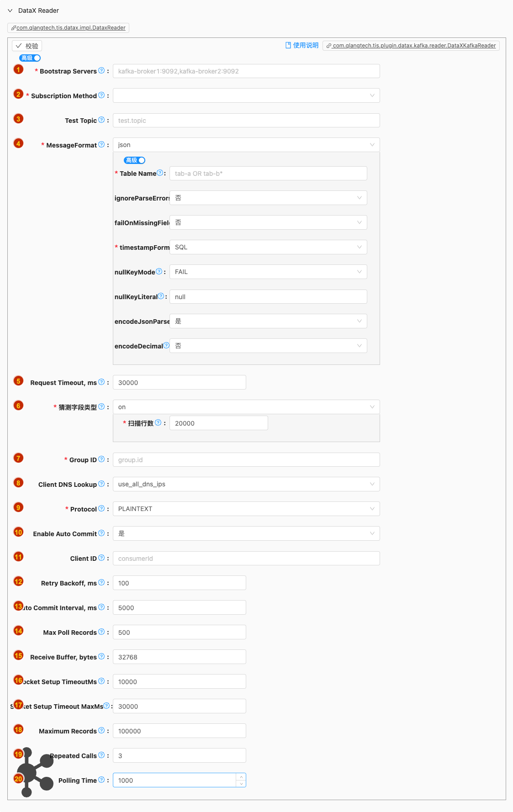The width and height of the screenshot is (513, 812).
Task: Open the Protocol PLAINTEXT dropdown
Action: click(x=246, y=509)
